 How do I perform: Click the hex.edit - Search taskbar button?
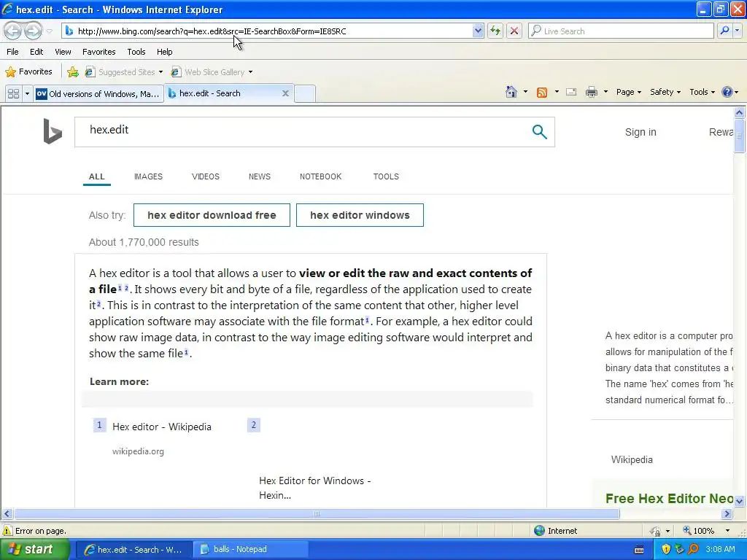click(x=134, y=550)
